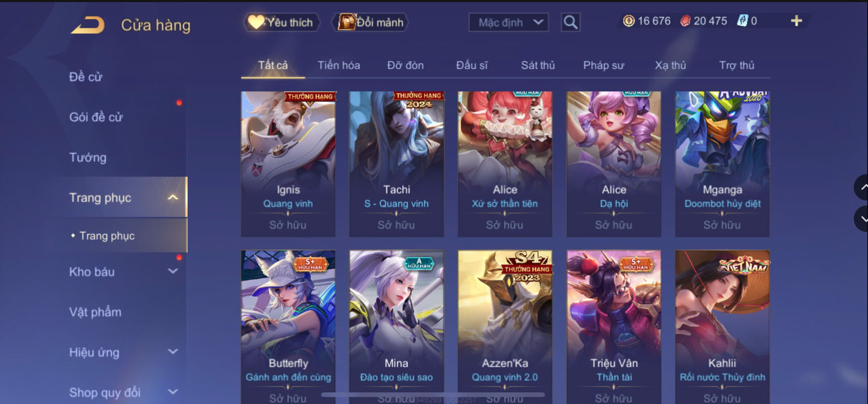
Task: Go to Gói đề cử section
Action: tap(96, 117)
